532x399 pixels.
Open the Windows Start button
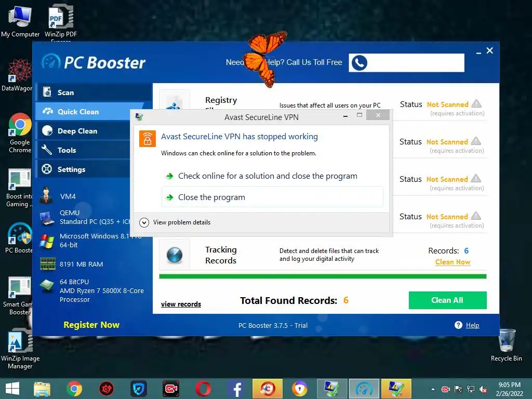[x=12, y=389]
